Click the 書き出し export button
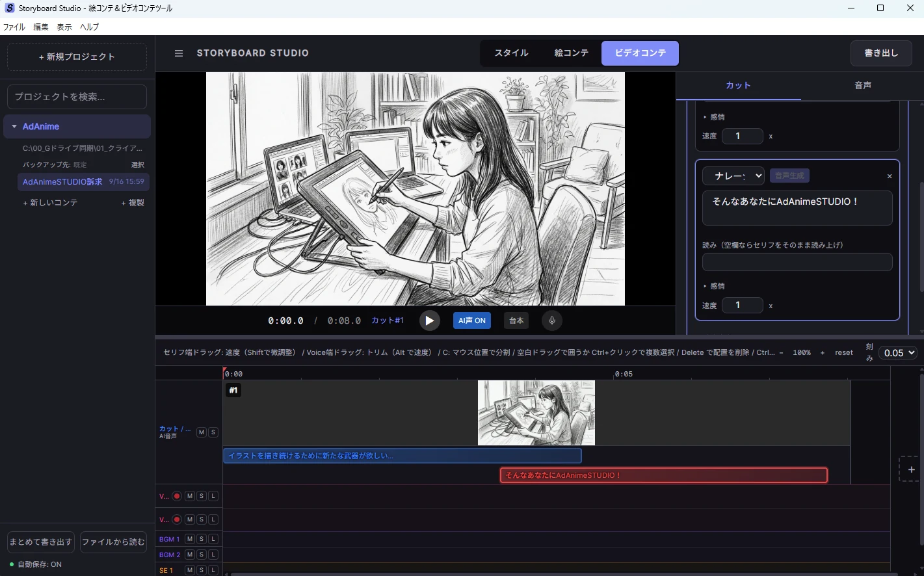This screenshot has width=924, height=576. (x=881, y=53)
